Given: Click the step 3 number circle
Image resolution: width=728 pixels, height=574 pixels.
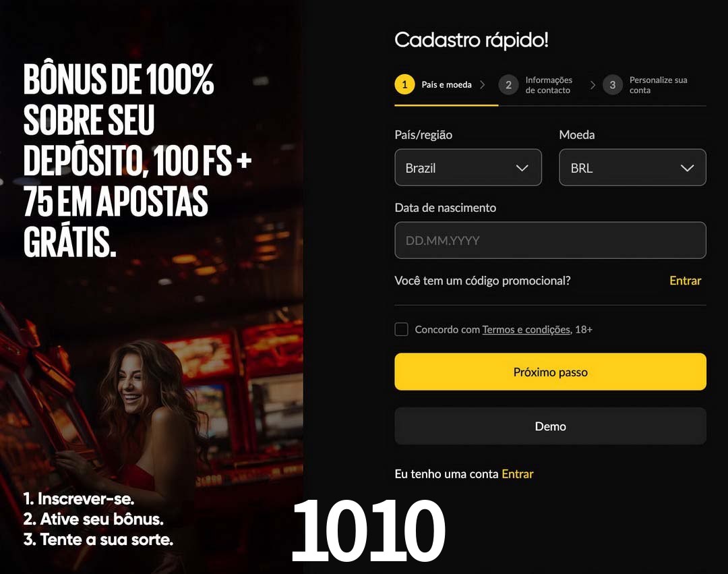Looking at the screenshot, I should tap(612, 85).
